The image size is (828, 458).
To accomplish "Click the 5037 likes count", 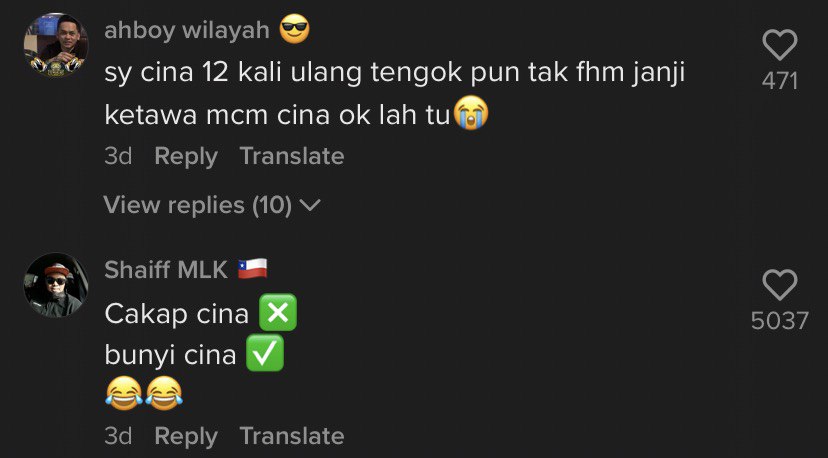I will [779, 321].
